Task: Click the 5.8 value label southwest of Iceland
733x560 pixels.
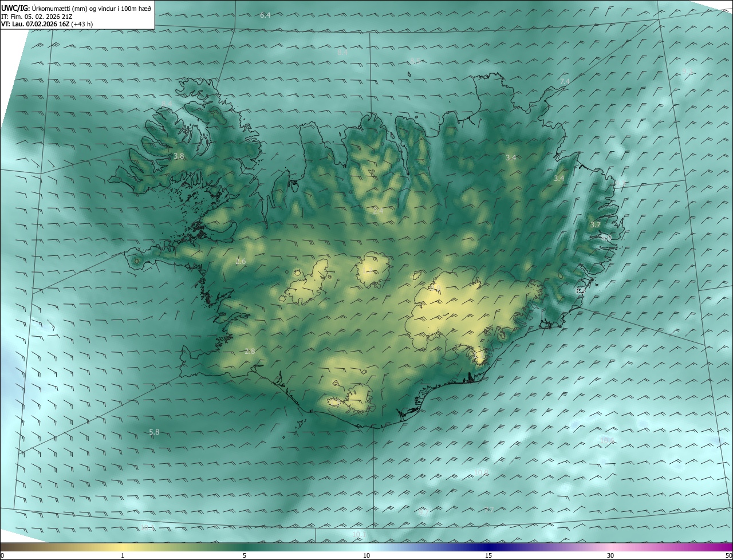Action: coord(154,432)
